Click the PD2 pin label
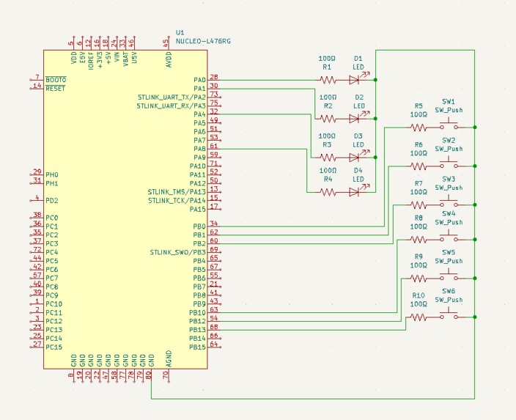Image resolution: width=516 pixels, height=420 pixels. tap(51, 200)
